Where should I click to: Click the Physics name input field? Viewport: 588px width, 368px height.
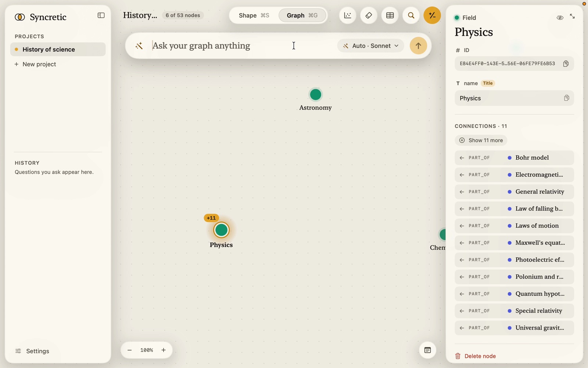514,98
